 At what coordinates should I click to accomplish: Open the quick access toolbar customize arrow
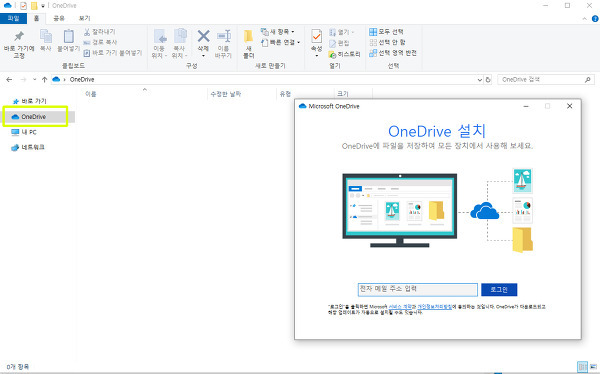point(43,6)
